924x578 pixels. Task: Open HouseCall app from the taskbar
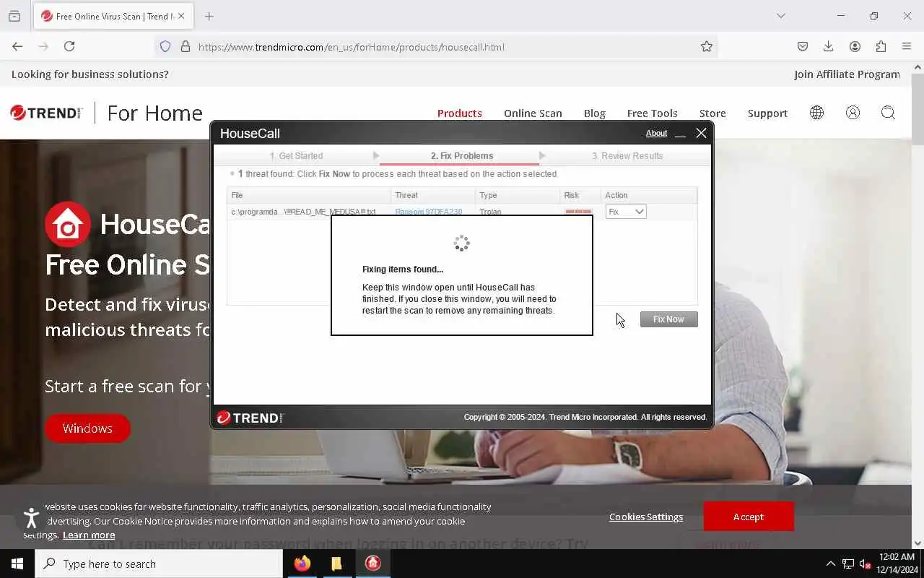372,564
